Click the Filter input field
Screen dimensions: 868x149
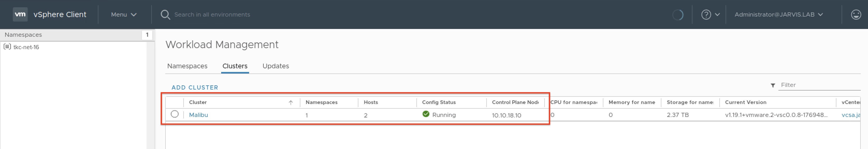(819, 85)
